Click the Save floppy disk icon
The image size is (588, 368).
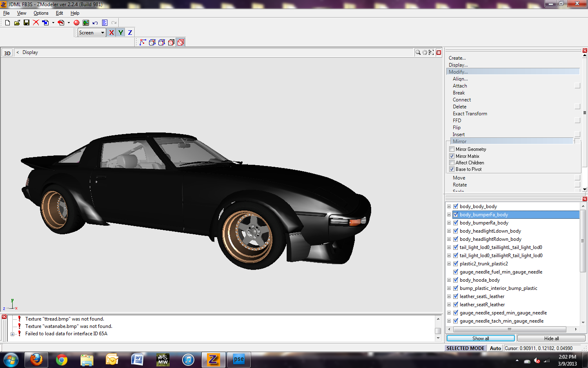(27, 23)
